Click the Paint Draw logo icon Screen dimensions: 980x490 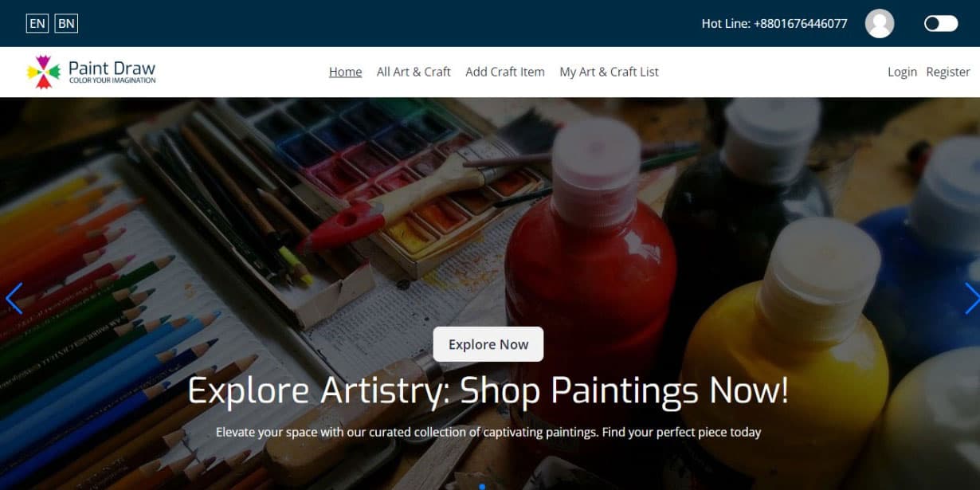click(44, 72)
